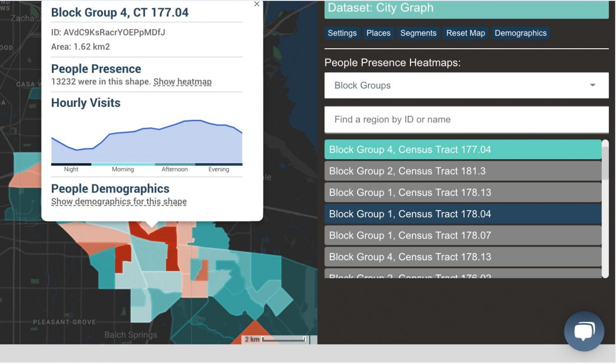Viewport: 616px width, 364px height.
Task: Click the Hourly Visits area chart
Action: pyautogui.click(x=147, y=141)
